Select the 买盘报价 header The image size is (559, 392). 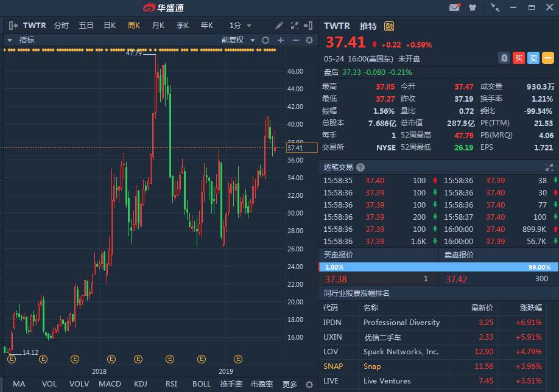(x=339, y=255)
